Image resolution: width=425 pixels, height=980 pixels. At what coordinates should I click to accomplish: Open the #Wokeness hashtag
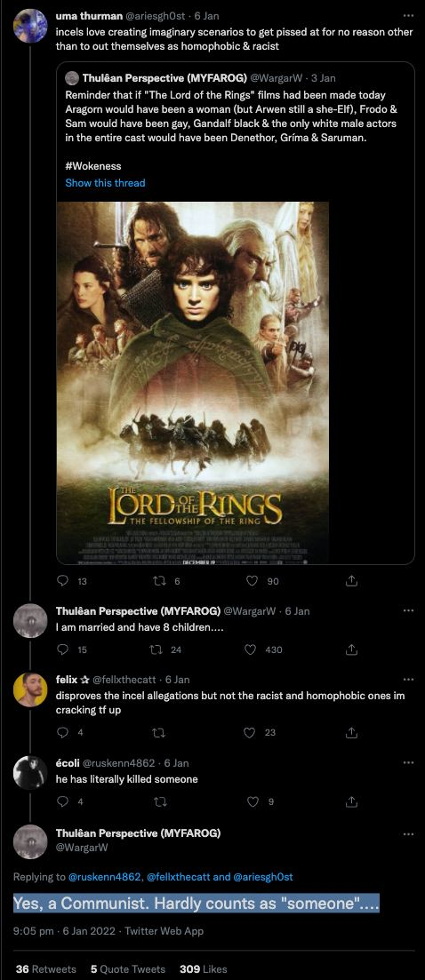coord(93,166)
